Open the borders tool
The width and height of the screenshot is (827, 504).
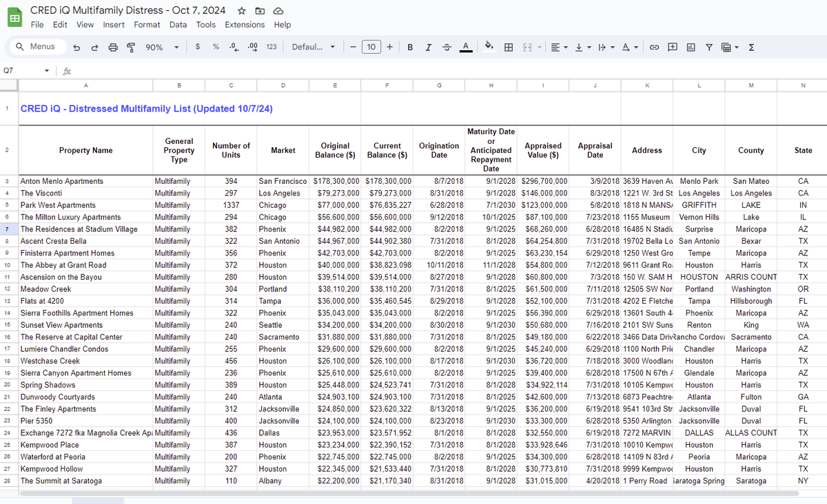click(x=509, y=47)
